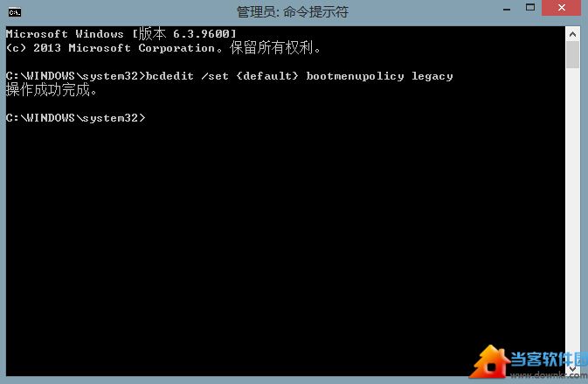Viewport: 588px width, 384px height.
Task: Minimize the command prompt window
Action: click(x=507, y=8)
